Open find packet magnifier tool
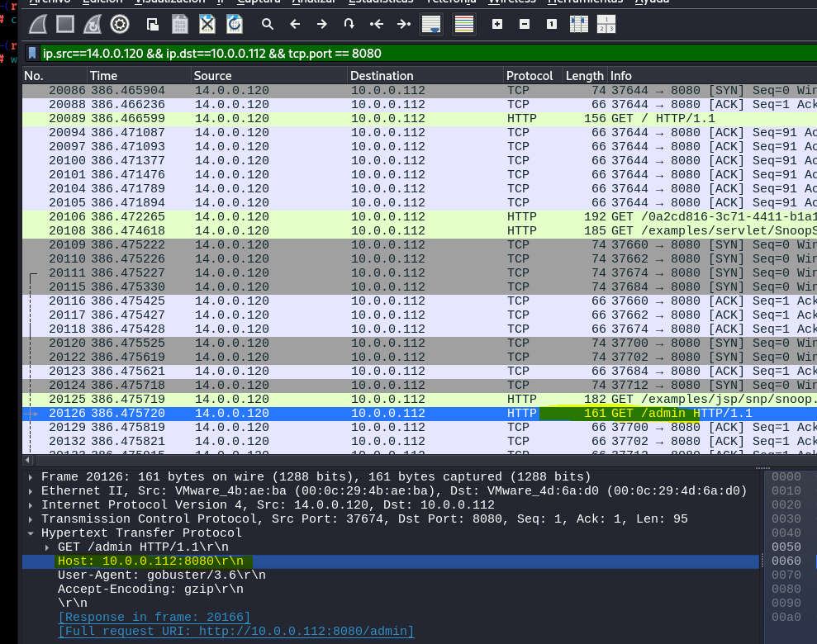The width and height of the screenshot is (817, 644). pyautogui.click(x=267, y=24)
